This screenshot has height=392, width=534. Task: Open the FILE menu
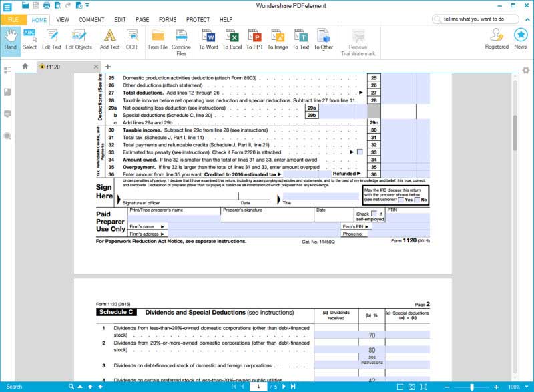point(13,20)
